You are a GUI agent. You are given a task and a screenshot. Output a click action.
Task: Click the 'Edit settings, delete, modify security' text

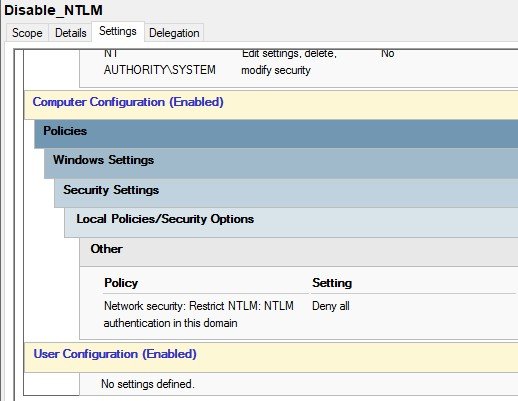(289, 62)
